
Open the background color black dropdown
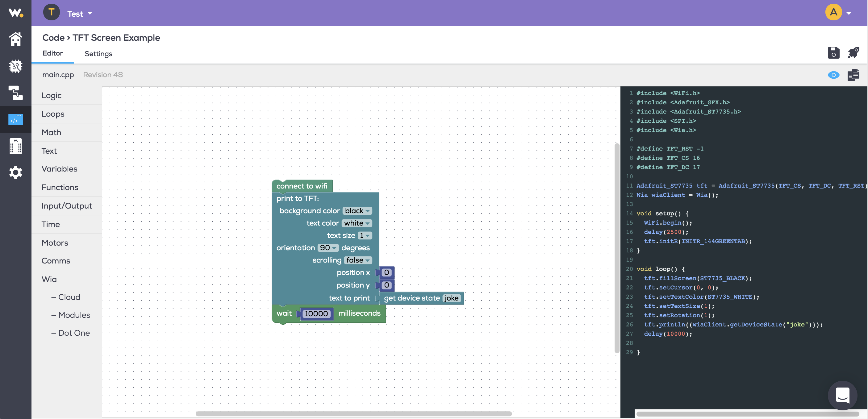coord(357,211)
